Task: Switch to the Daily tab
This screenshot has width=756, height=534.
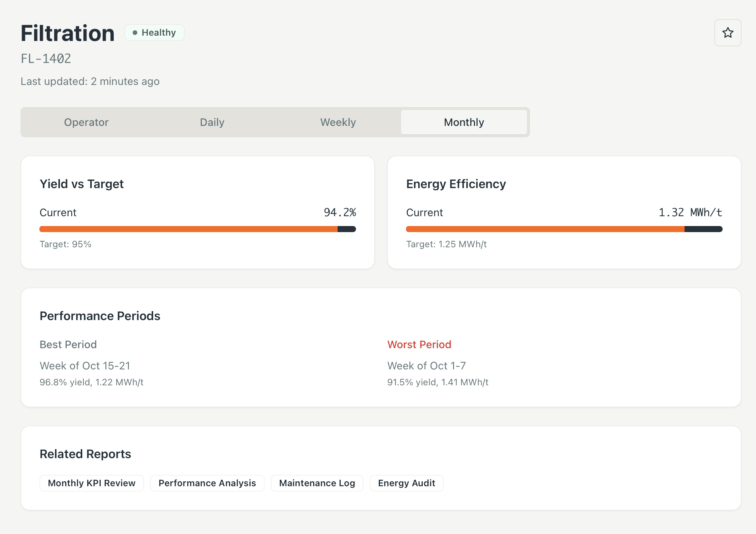Action: pos(212,122)
